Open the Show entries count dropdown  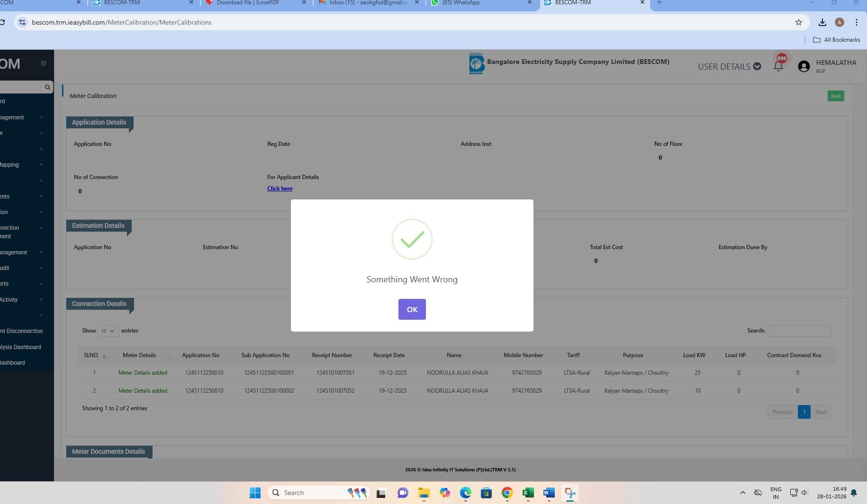(x=108, y=331)
